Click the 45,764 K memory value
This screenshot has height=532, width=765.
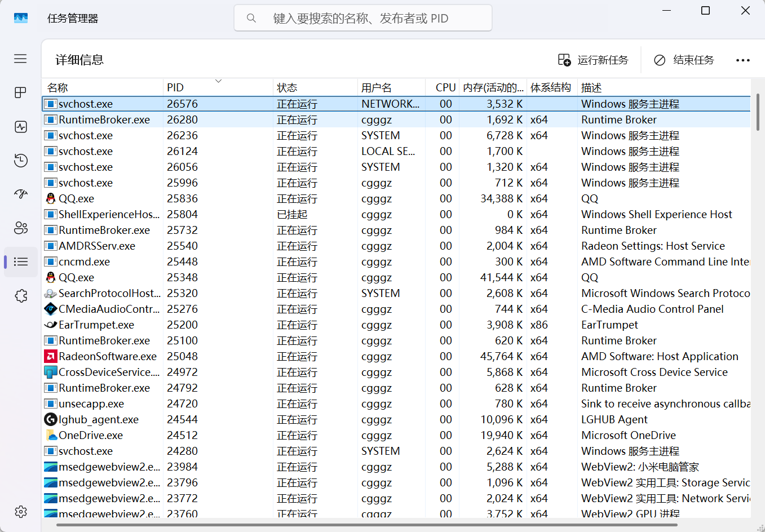(x=502, y=356)
